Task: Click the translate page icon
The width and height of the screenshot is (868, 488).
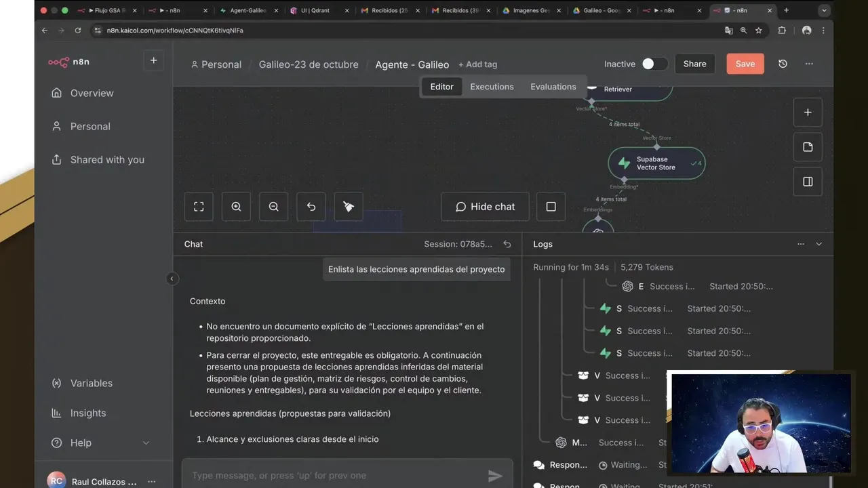Action: [x=729, y=30]
